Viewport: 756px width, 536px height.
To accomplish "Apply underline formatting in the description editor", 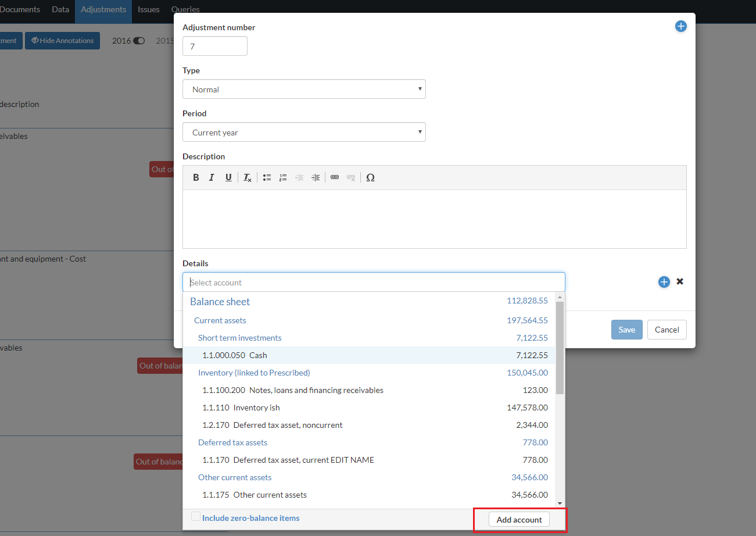I will tap(227, 177).
